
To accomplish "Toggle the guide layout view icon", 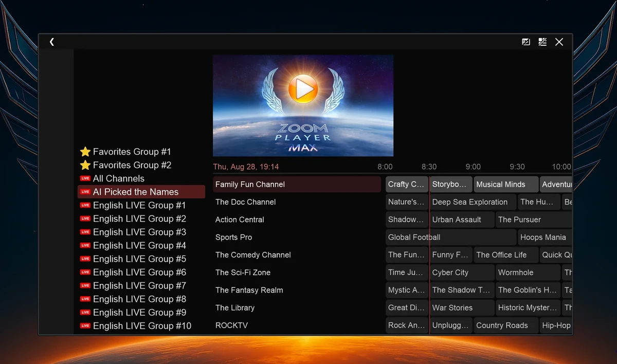I will (x=542, y=42).
